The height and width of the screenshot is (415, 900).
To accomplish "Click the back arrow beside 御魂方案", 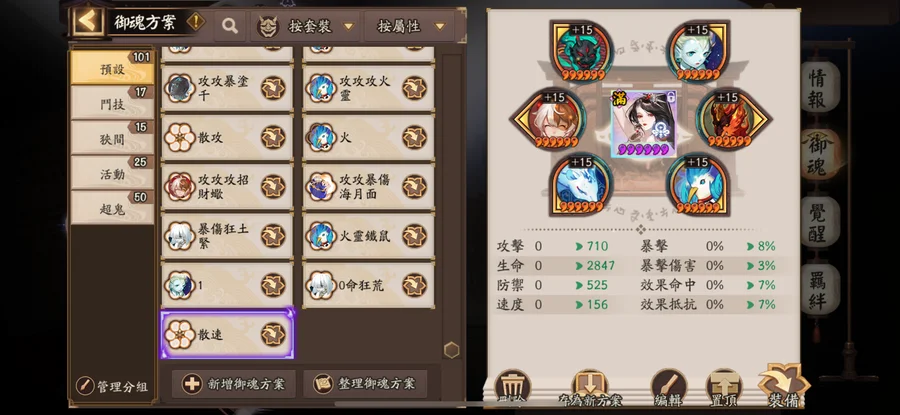I will [87, 22].
